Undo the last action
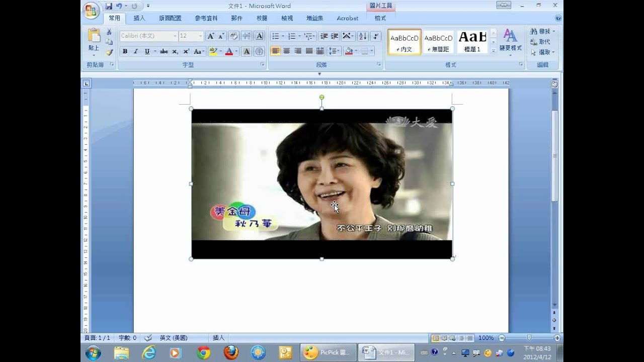This screenshot has width=644, height=362. point(119,6)
